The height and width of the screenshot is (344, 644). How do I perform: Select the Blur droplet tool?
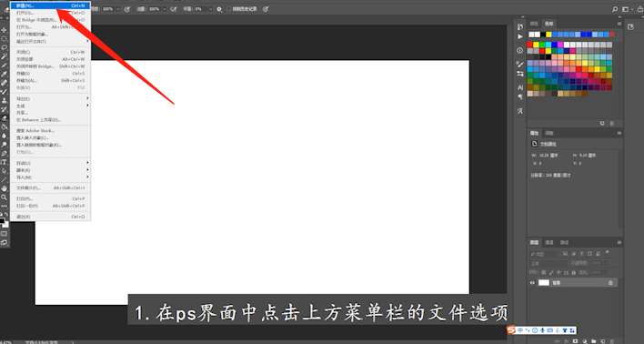(x=5, y=136)
